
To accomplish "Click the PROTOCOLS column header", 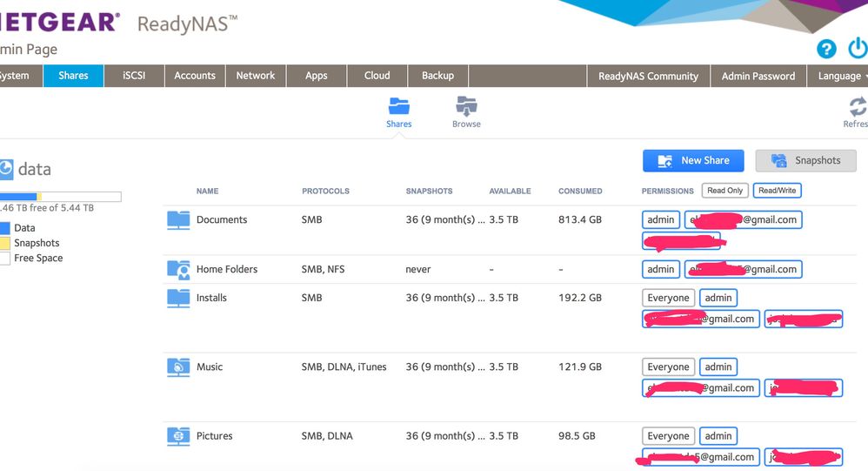I will [325, 192].
